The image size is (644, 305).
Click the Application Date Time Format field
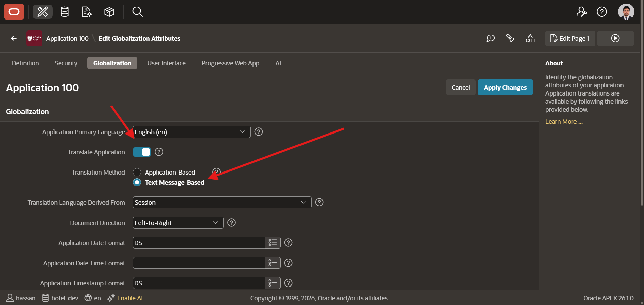pos(199,263)
